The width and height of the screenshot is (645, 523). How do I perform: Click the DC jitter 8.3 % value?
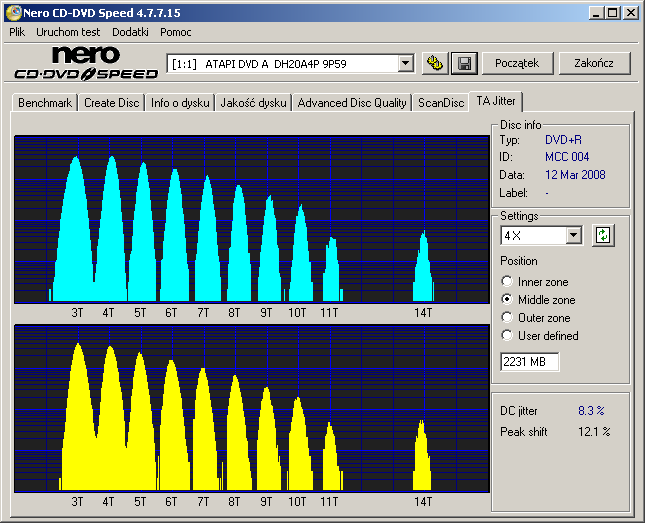pos(591,411)
